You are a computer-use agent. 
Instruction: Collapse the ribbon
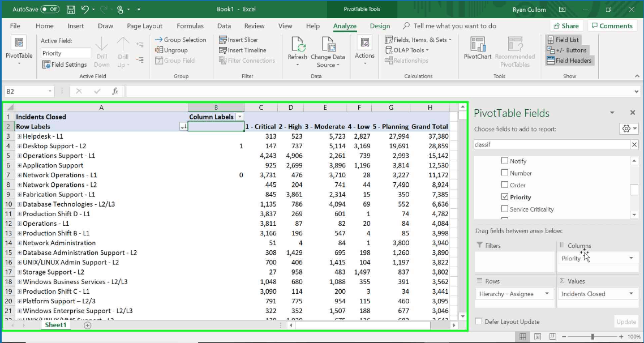point(637,76)
